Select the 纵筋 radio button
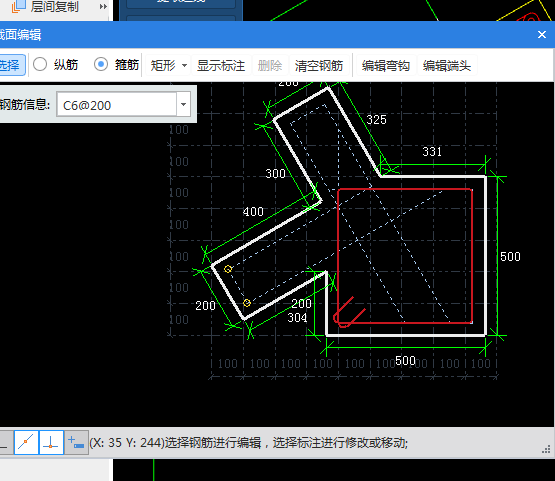The width and height of the screenshot is (555, 481). [40, 65]
